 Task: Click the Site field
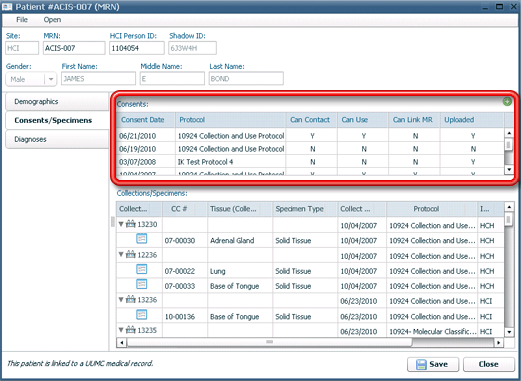[x=22, y=48]
